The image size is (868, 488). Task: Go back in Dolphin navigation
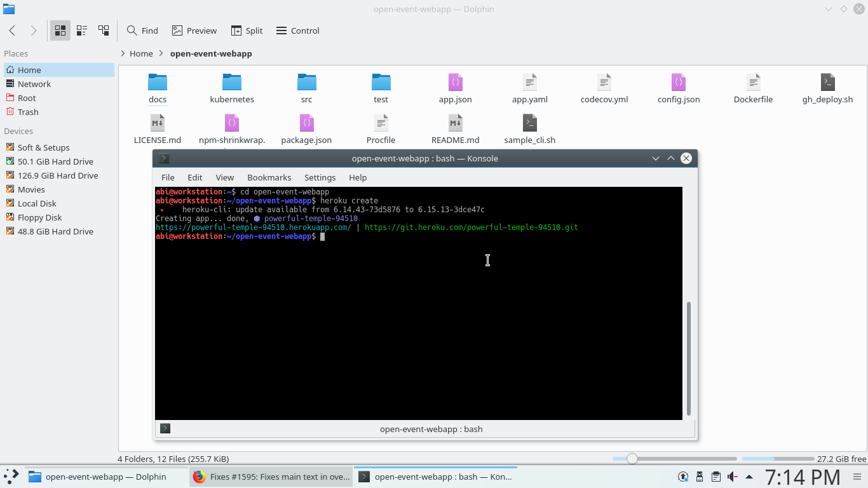(12, 30)
